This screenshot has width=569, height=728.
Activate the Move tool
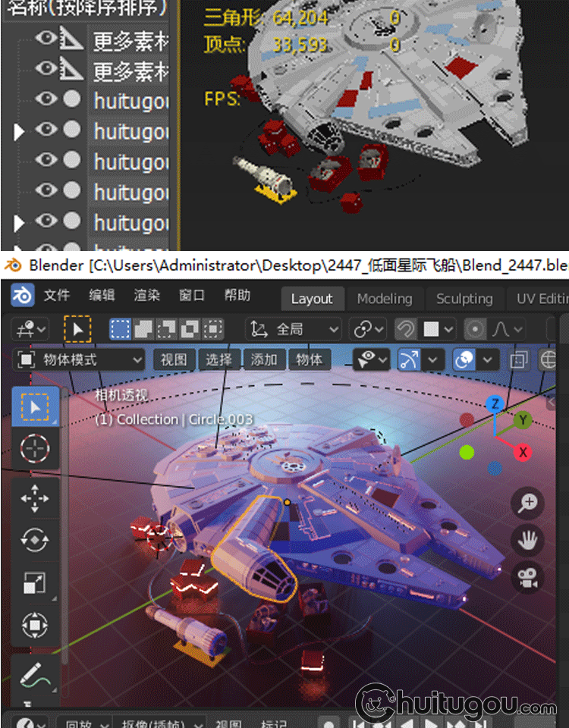(x=35, y=498)
